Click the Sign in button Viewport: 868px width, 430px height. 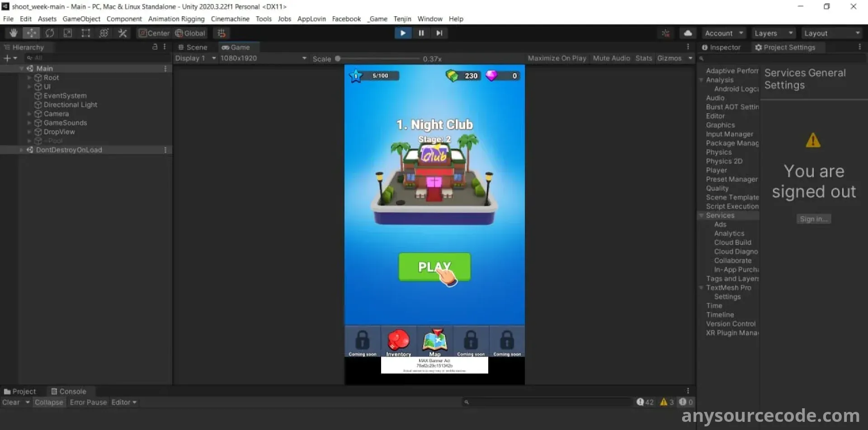click(813, 219)
